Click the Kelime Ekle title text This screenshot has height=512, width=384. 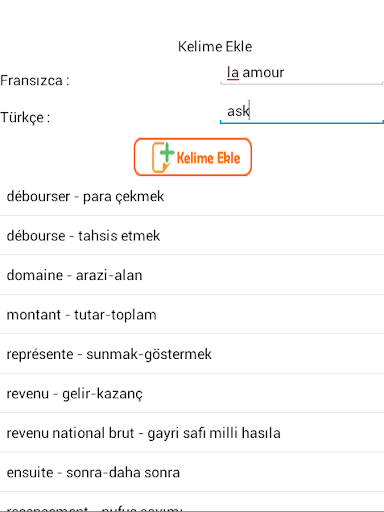215,46
